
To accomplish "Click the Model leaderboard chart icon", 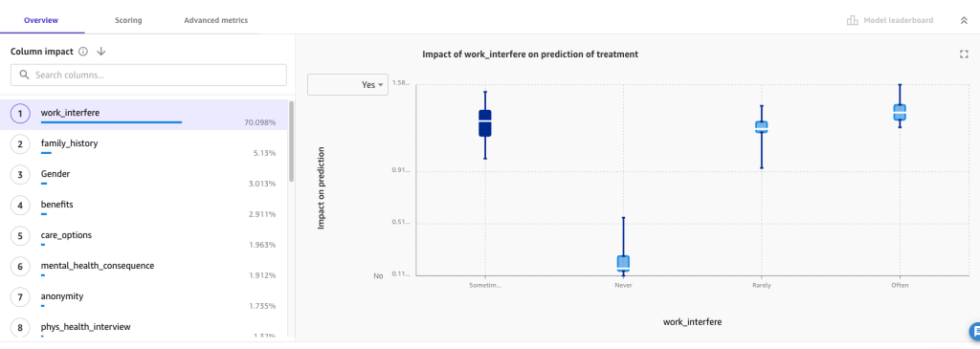I will [852, 20].
